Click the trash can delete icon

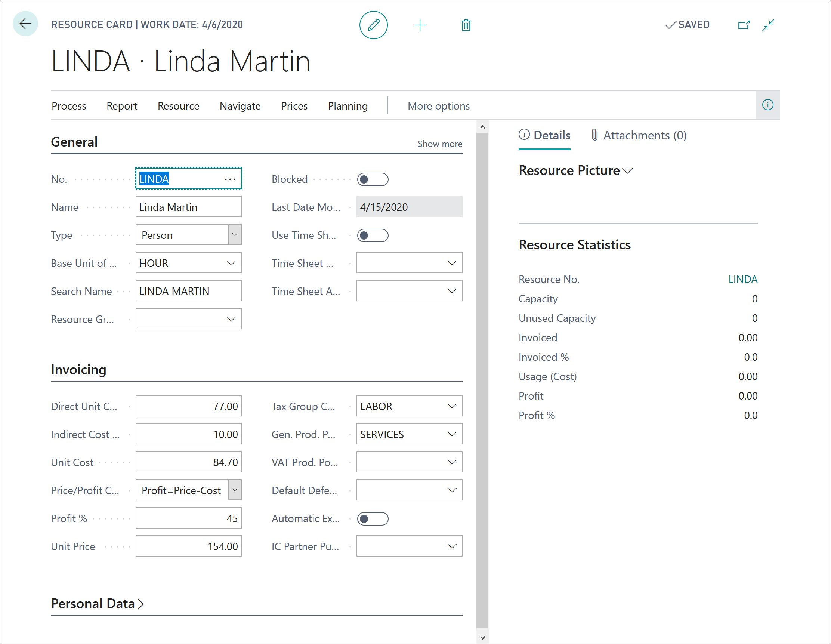466,25
